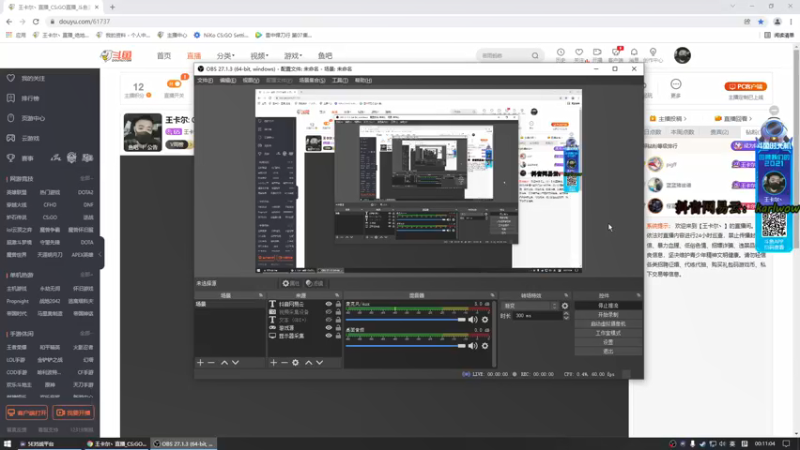Image resolution: width=800 pixels, height=450 pixels.
Task: Open OBS 场景集合 menu
Action: pyautogui.click(x=312, y=80)
